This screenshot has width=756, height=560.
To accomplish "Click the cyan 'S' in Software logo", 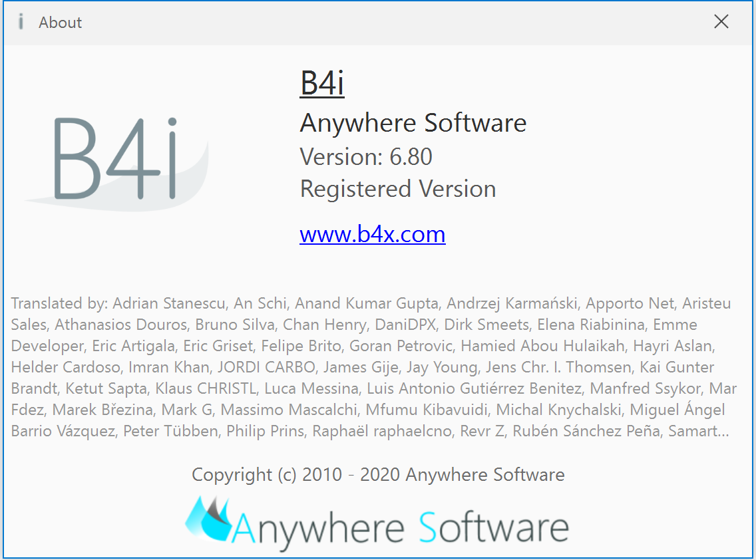I will [x=428, y=527].
